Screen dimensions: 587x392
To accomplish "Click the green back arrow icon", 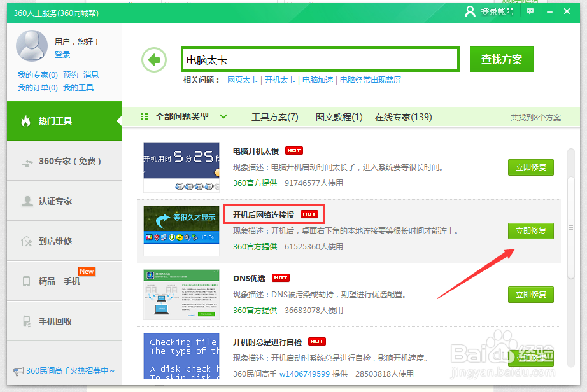I will [x=154, y=59].
